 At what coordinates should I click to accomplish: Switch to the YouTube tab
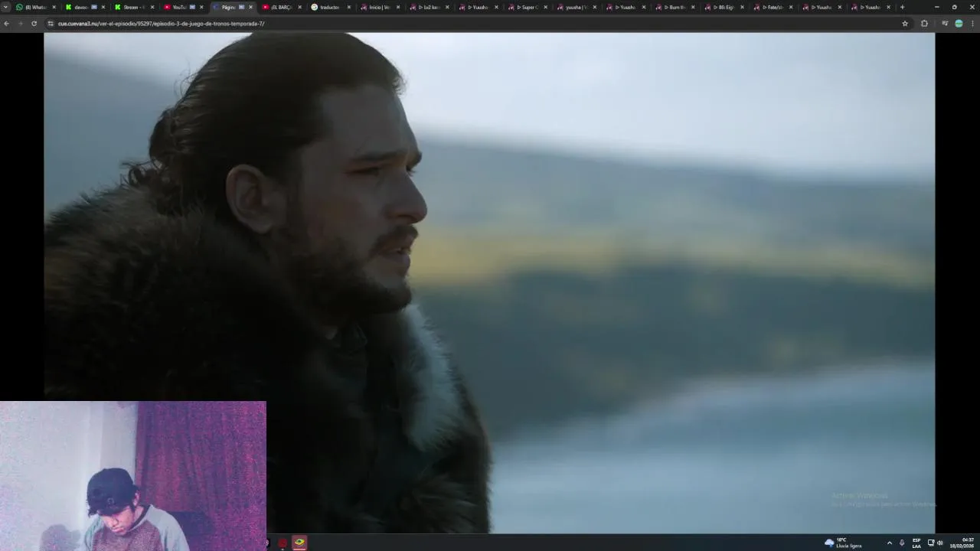(183, 7)
